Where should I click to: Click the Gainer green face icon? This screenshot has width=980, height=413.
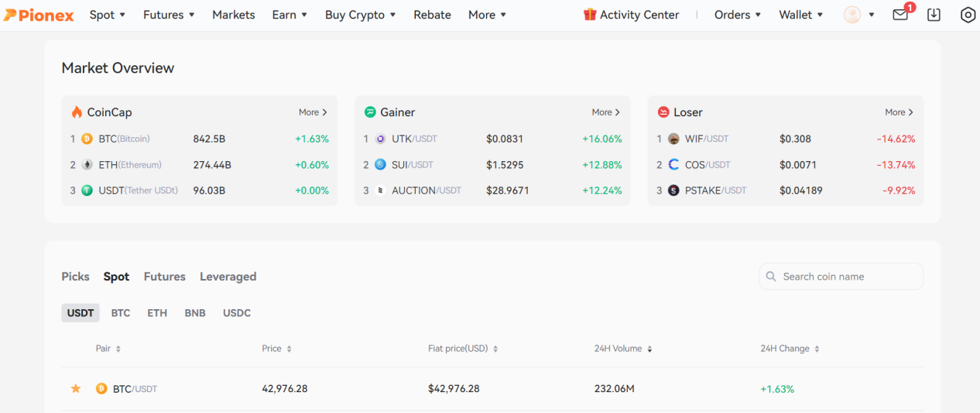(370, 112)
